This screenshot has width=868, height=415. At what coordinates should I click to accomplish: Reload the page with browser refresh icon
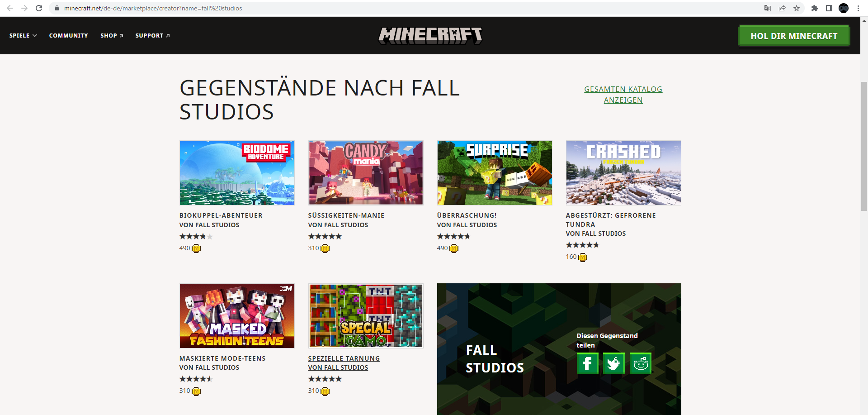pyautogui.click(x=39, y=8)
